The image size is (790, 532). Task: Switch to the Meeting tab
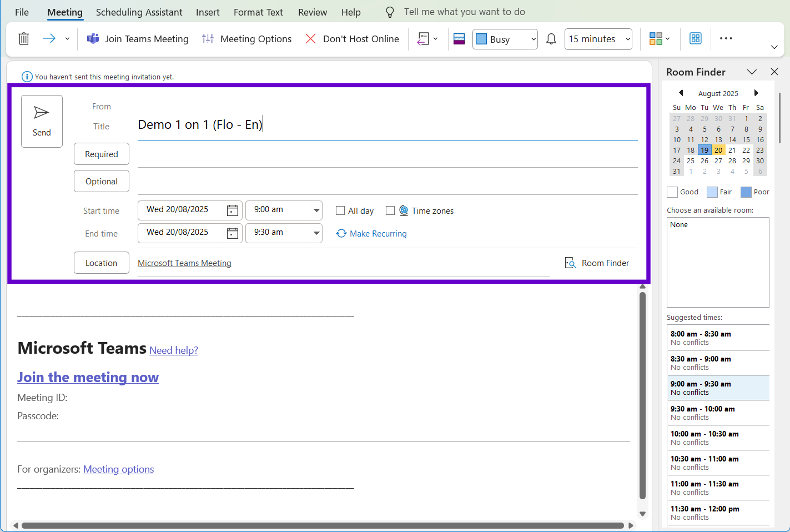65,12
